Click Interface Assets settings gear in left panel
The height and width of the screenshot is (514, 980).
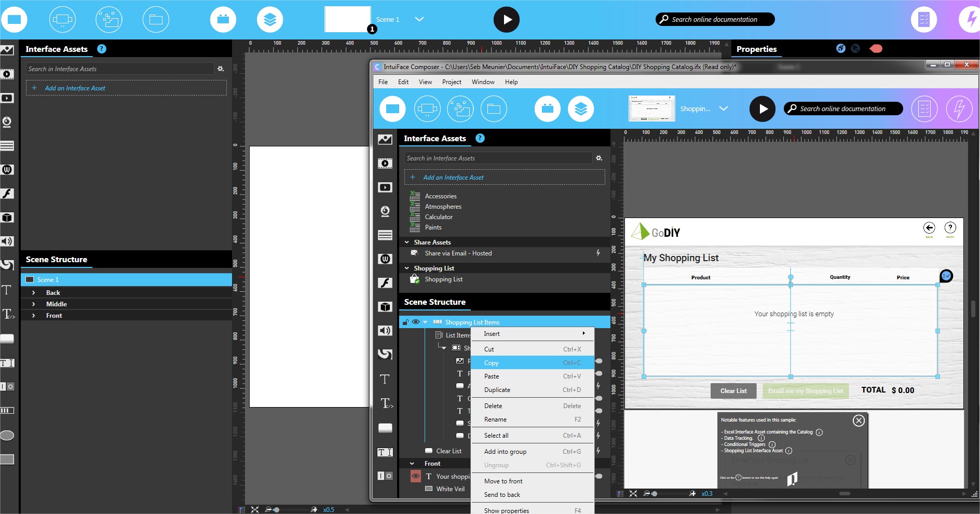pyautogui.click(x=221, y=69)
